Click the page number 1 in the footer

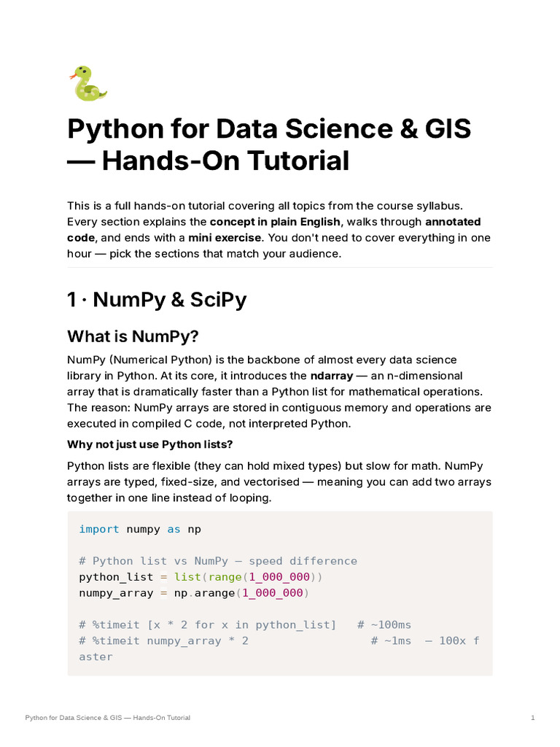[x=533, y=718]
